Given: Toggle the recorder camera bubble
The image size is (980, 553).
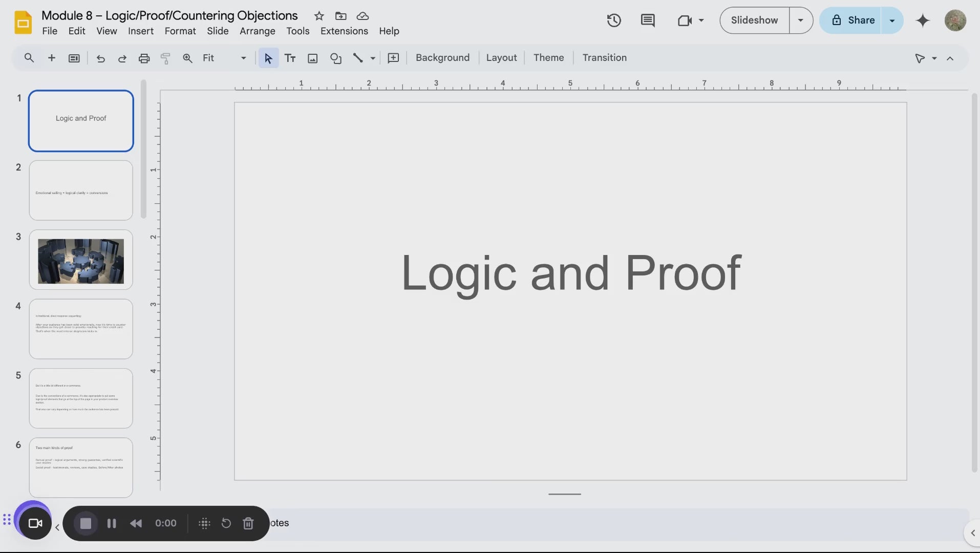Looking at the screenshot, I should point(35,522).
